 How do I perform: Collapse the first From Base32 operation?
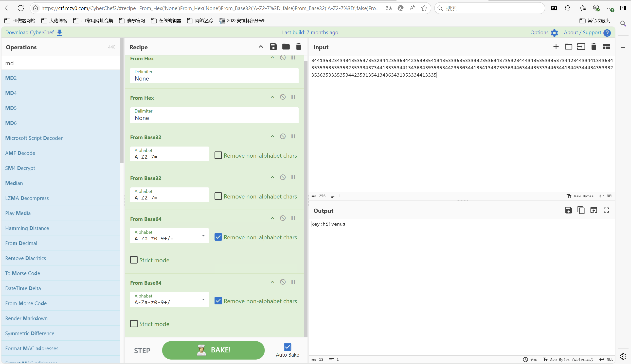(272, 136)
